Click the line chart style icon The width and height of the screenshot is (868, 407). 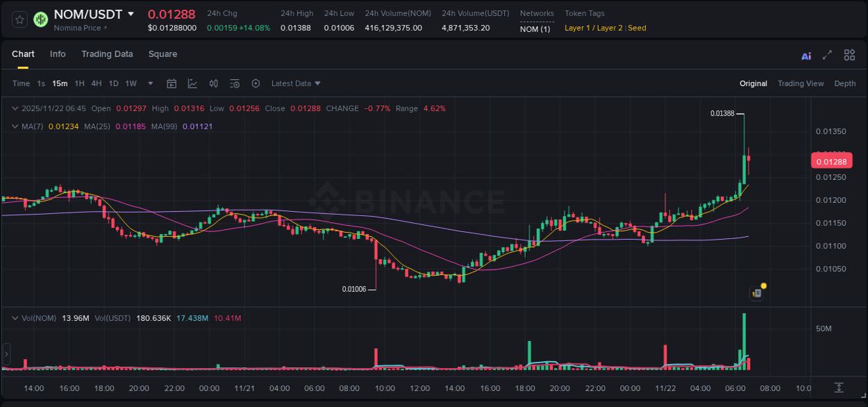192,83
